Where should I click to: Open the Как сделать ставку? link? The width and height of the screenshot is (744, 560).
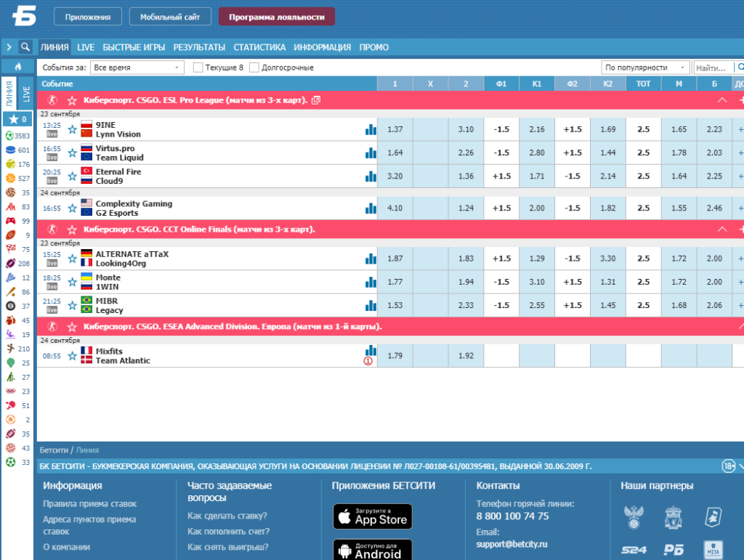click(x=227, y=516)
